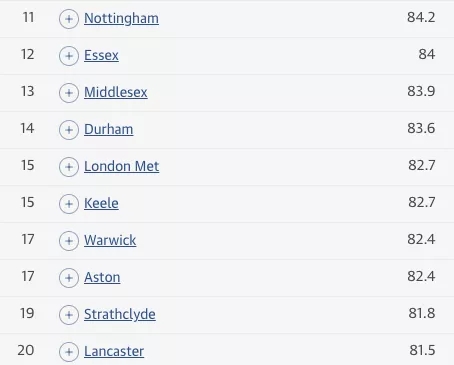Image resolution: width=454 pixels, height=365 pixels.
Task: Open the Essex link
Action: pyautogui.click(x=101, y=55)
